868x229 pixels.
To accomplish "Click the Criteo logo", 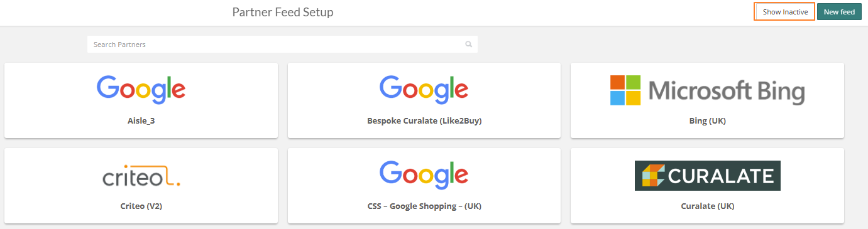I will click(141, 176).
